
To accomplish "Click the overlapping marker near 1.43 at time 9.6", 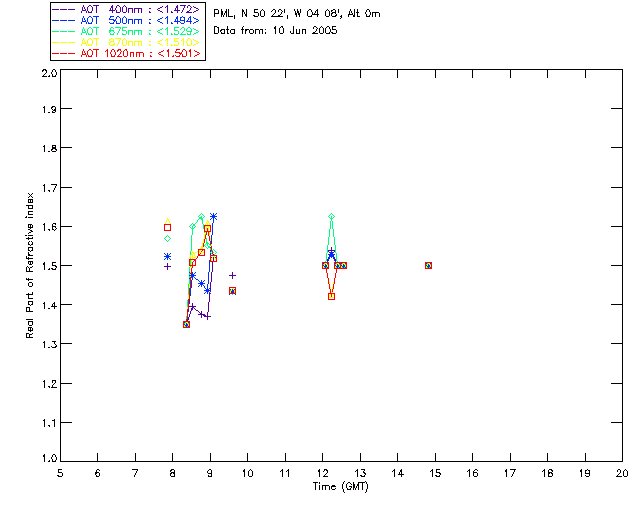I will (x=232, y=291).
